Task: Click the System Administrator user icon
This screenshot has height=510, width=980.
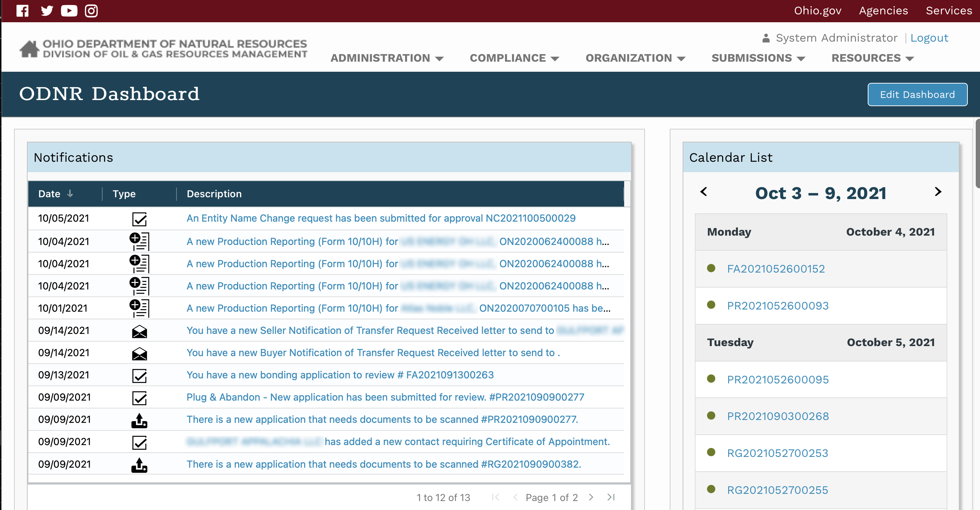Action: (766, 38)
